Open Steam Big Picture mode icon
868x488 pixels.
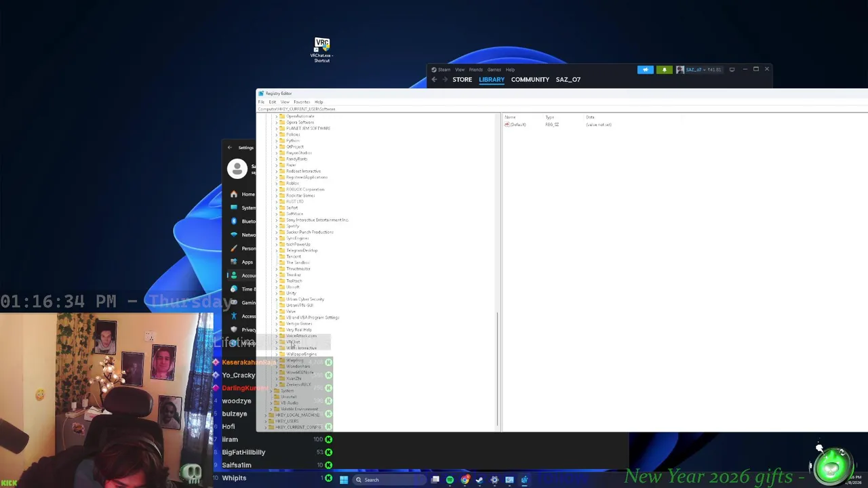(x=732, y=69)
